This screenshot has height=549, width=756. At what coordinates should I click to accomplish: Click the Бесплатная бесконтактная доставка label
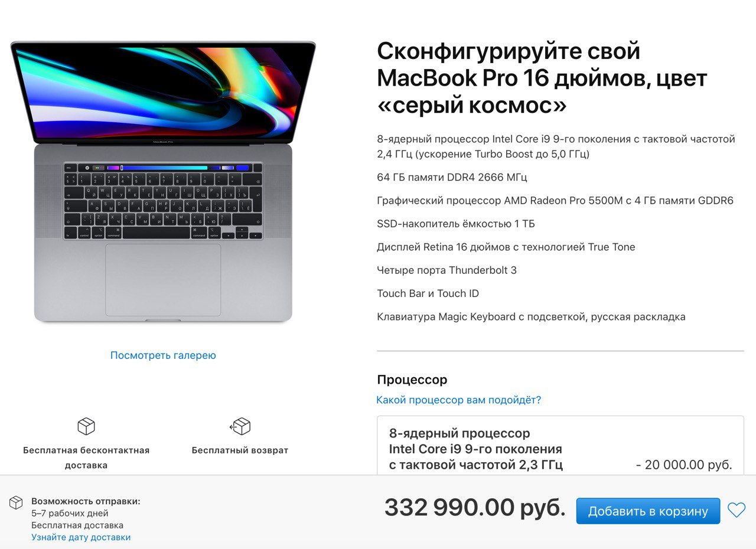(86, 457)
